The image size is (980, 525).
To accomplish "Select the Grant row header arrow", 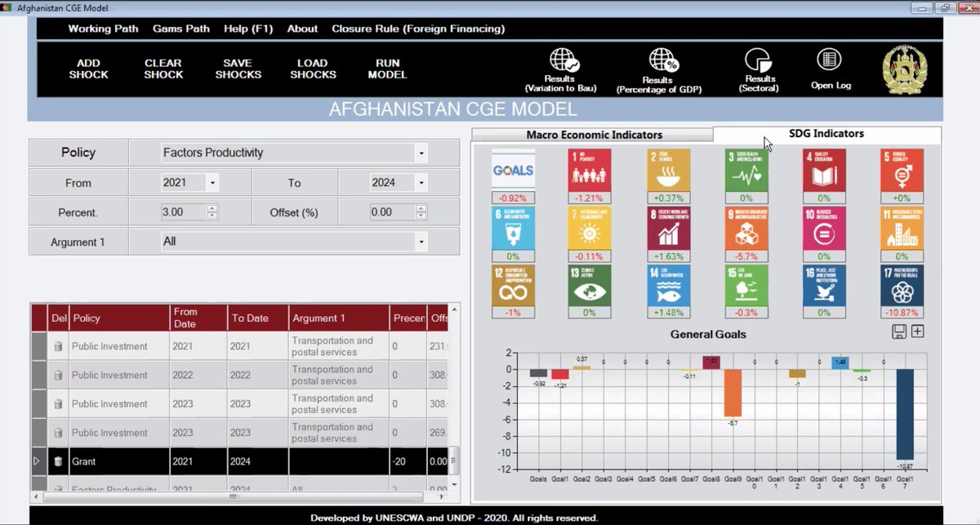I will pyautogui.click(x=38, y=461).
